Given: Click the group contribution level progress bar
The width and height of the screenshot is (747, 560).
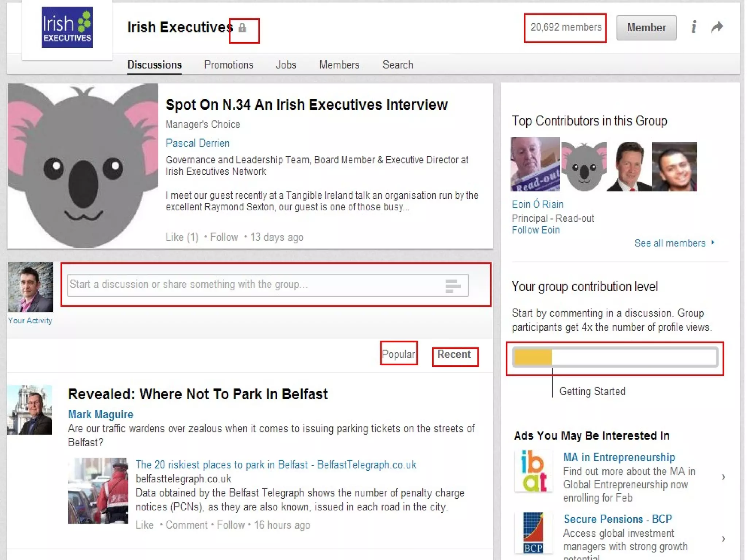Looking at the screenshot, I should (x=615, y=357).
